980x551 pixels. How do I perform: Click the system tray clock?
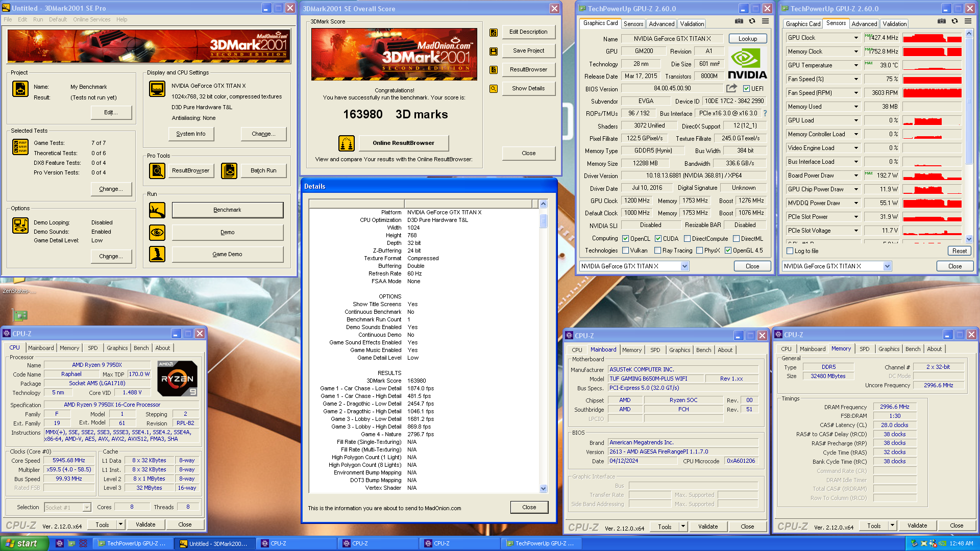pyautogui.click(x=961, y=543)
